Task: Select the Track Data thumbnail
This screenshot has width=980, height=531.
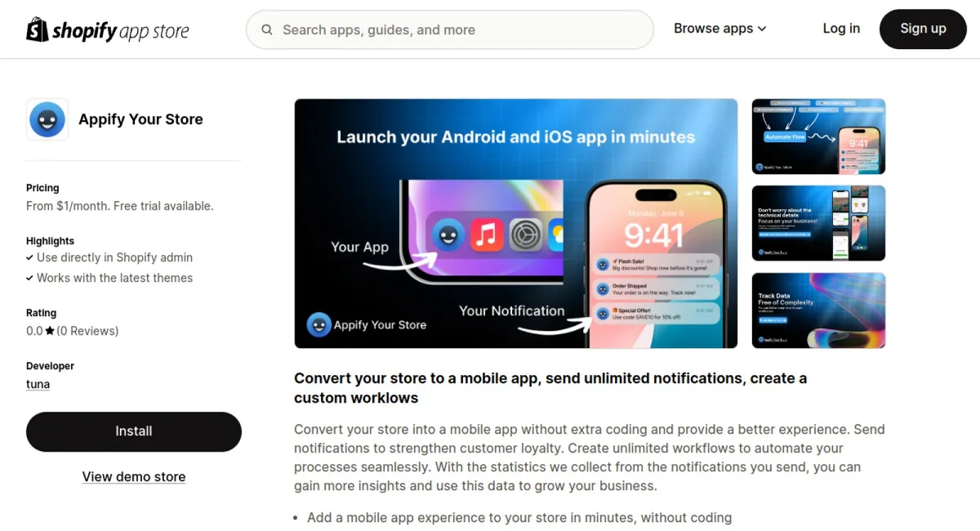Action: coord(818,310)
